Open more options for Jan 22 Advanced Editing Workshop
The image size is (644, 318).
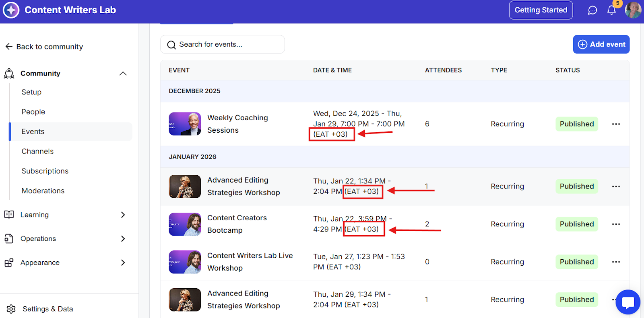tap(616, 186)
